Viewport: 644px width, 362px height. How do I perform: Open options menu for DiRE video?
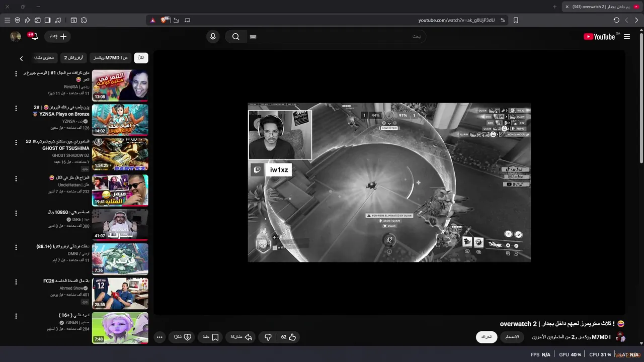click(x=16, y=213)
